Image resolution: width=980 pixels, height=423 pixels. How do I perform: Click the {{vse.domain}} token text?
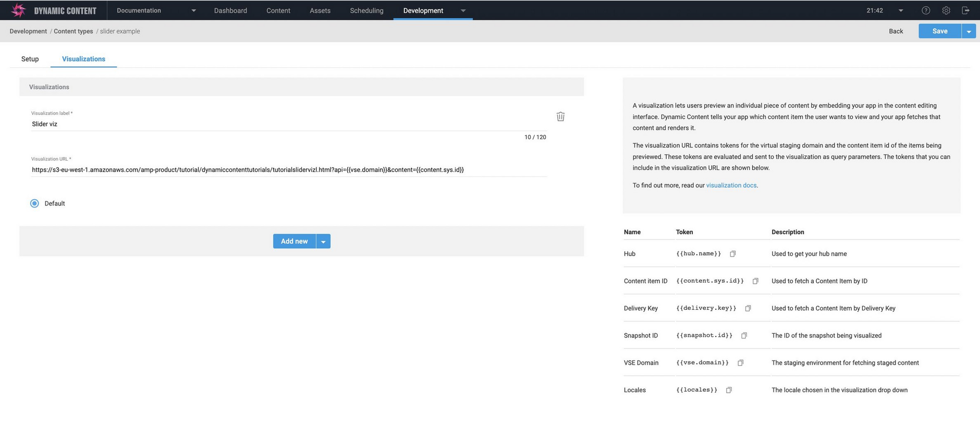coord(702,362)
